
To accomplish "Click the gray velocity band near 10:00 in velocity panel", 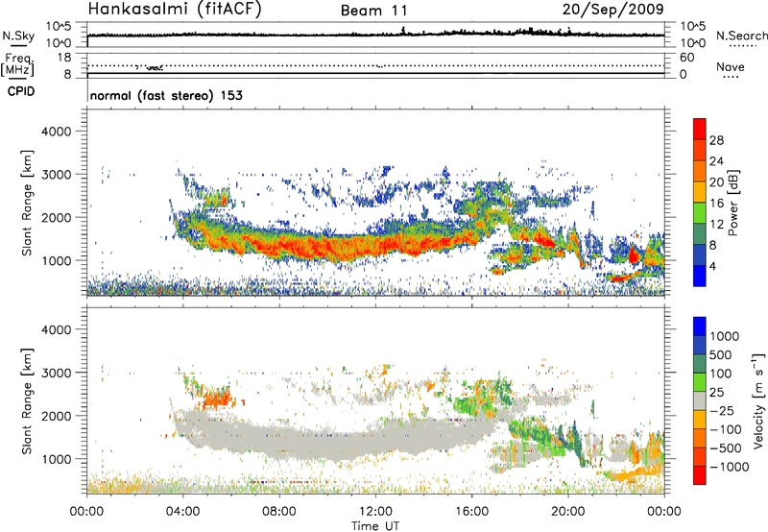I will pyautogui.click(x=327, y=441).
